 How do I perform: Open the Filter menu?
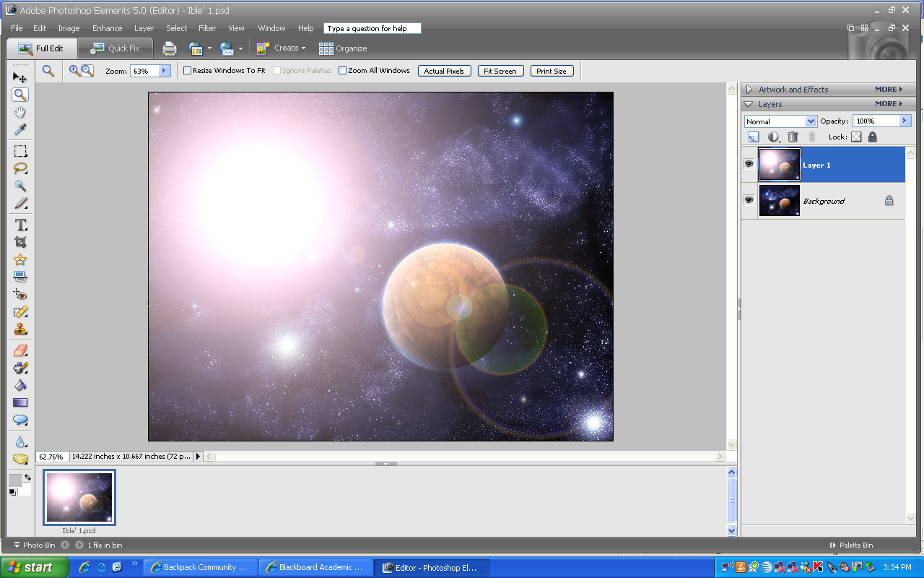coord(207,28)
